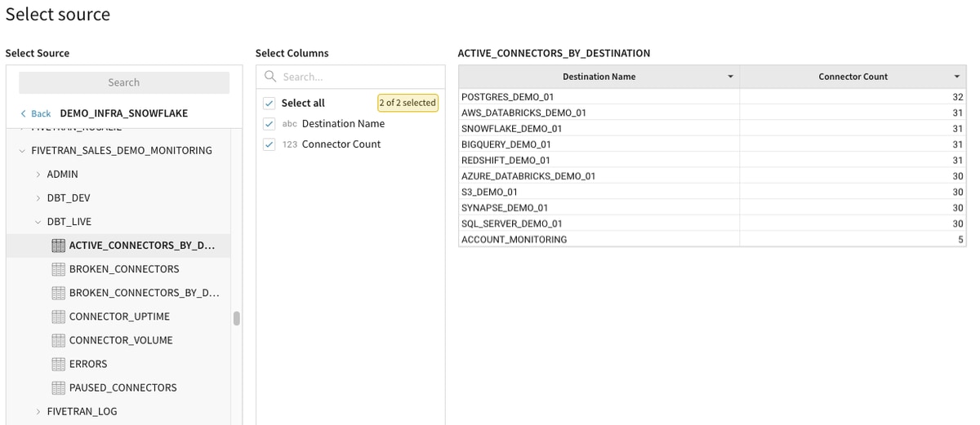Open the Connector Count column header dropdown

957,77
